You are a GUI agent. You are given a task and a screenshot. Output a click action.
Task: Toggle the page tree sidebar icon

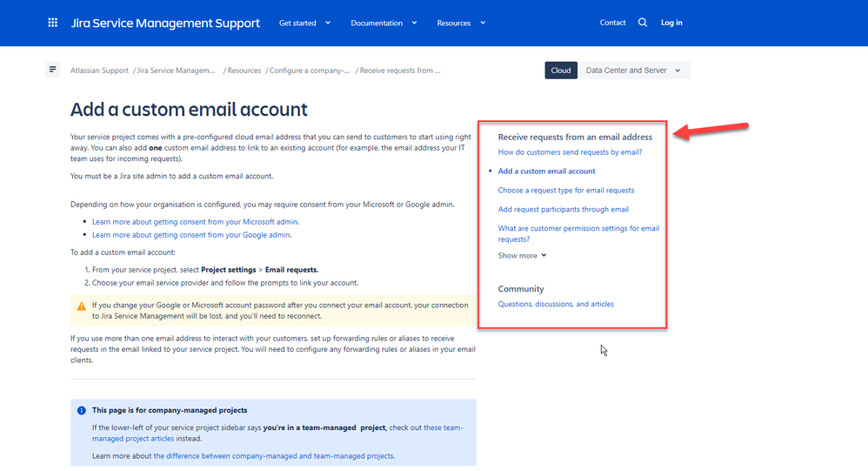point(52,70)
